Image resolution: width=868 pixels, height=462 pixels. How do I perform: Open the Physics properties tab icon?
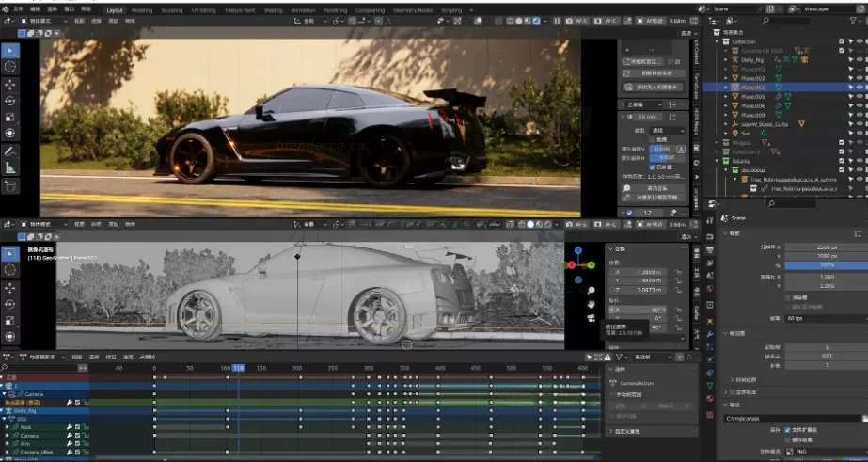(710, 359)
